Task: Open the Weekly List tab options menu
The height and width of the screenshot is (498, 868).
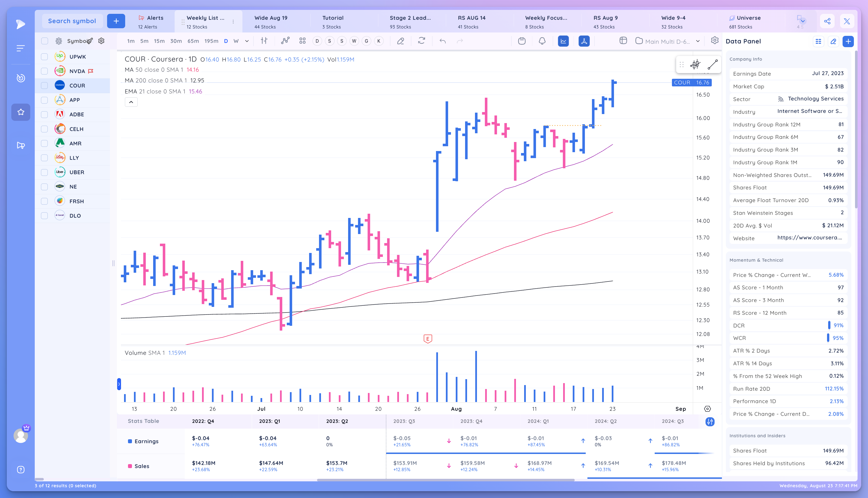Action: pyautogui.click(x=233, y=21)
